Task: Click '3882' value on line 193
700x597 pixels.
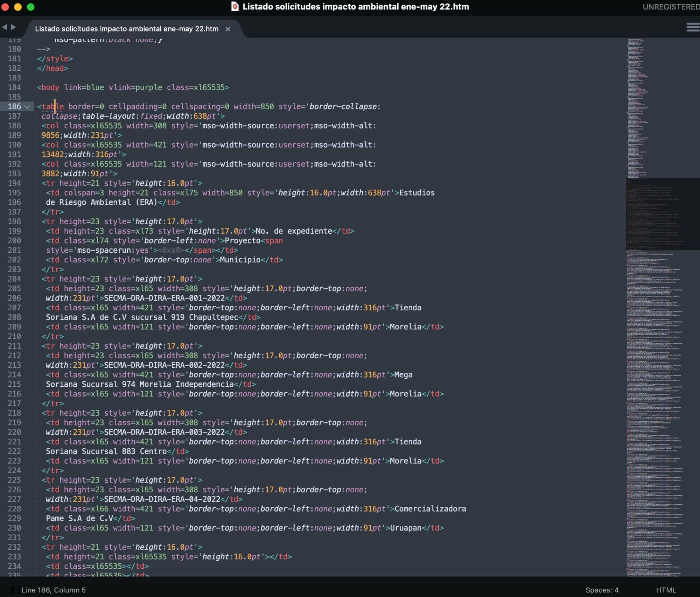Action: (x=50, y=174)
